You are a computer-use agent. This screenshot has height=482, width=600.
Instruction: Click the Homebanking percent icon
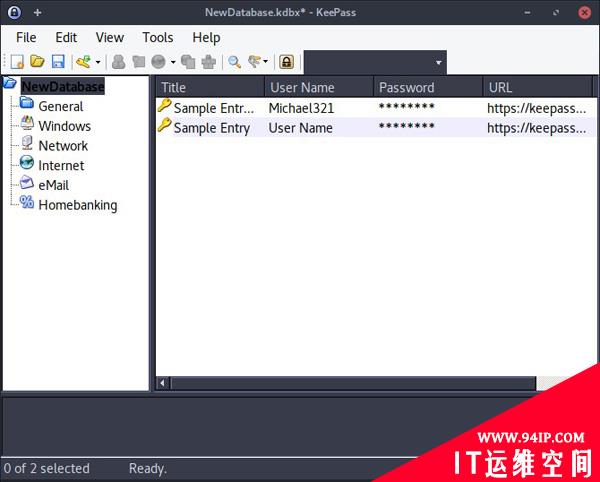click(x=27, y=202)
